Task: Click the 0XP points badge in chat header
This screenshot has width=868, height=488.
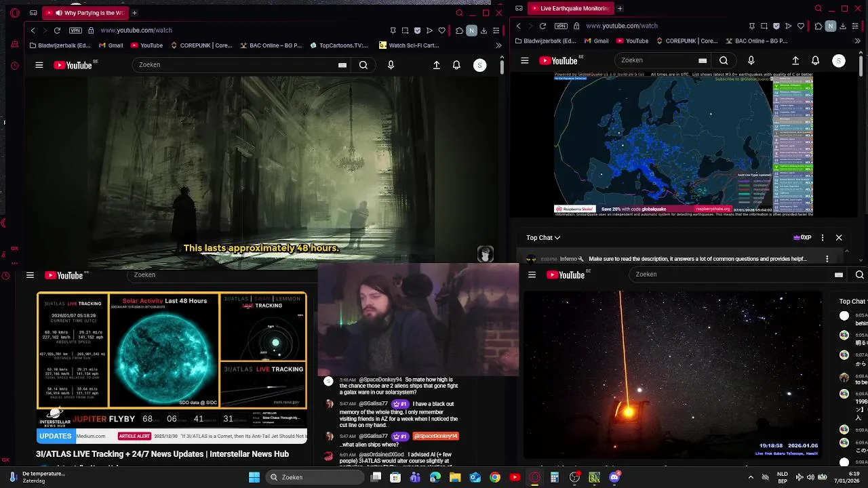Action: click(x=802, y=238)
